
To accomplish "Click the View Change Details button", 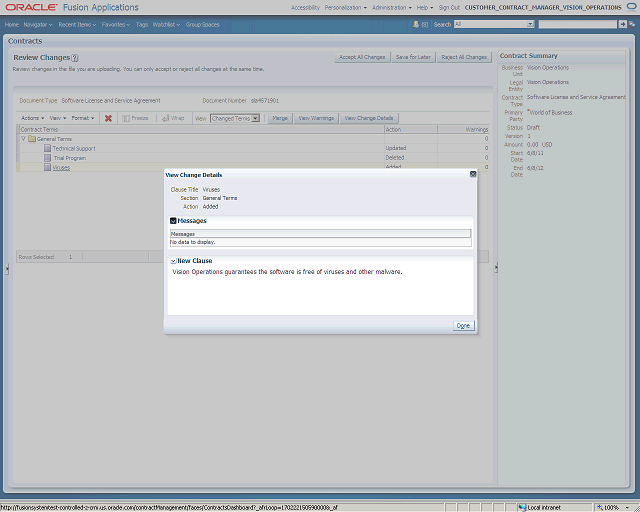I will [x=369, y=118].
